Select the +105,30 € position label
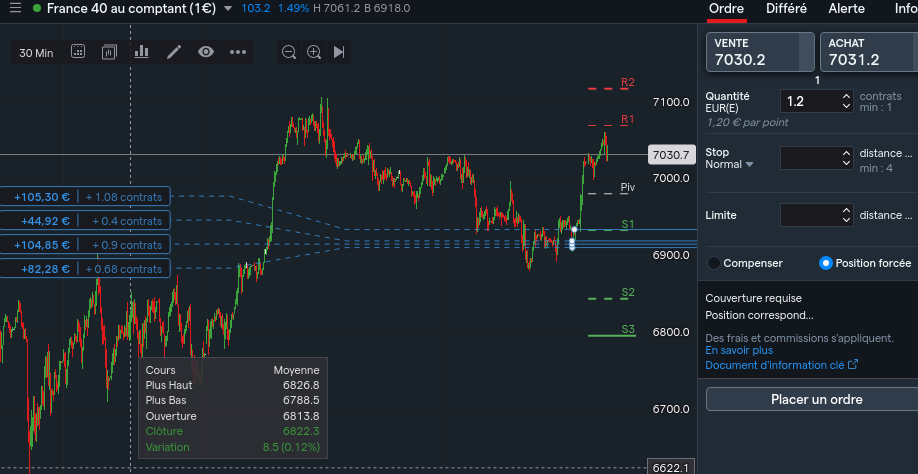Viewport: 918px width, 474px height. (x=85, y=197)
